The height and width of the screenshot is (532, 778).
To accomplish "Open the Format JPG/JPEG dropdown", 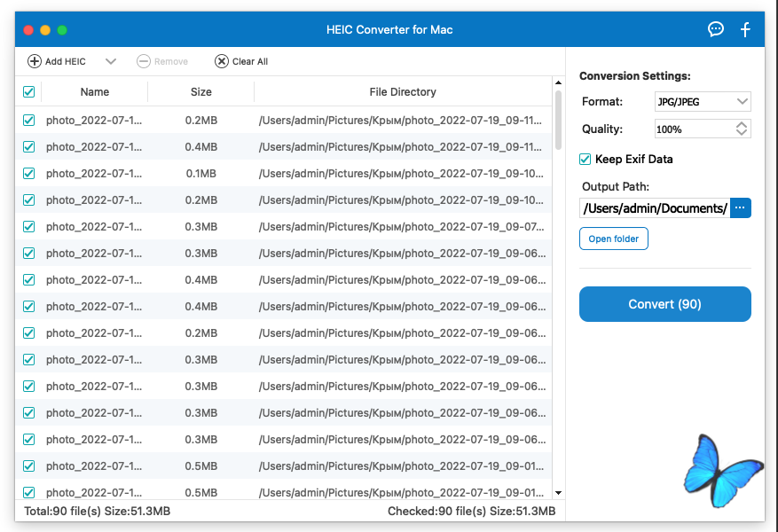I will point(703,102).
